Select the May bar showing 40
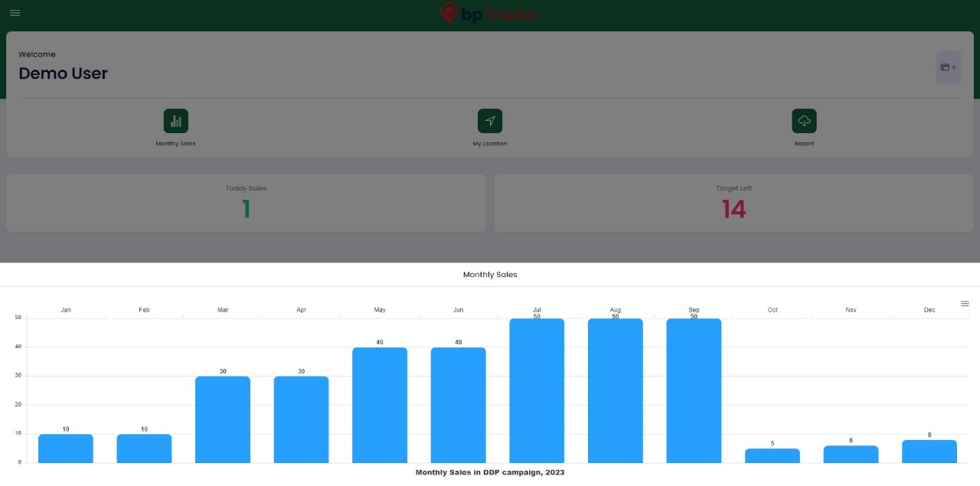Screen dimensions: 980x486 pyautogui.click(x=380, y=405)
